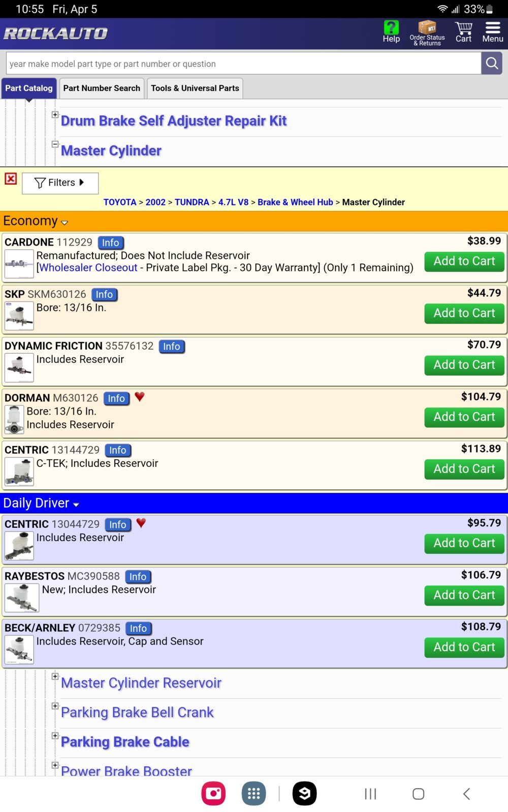Open the hamburger Menu

tap(493, 31)
